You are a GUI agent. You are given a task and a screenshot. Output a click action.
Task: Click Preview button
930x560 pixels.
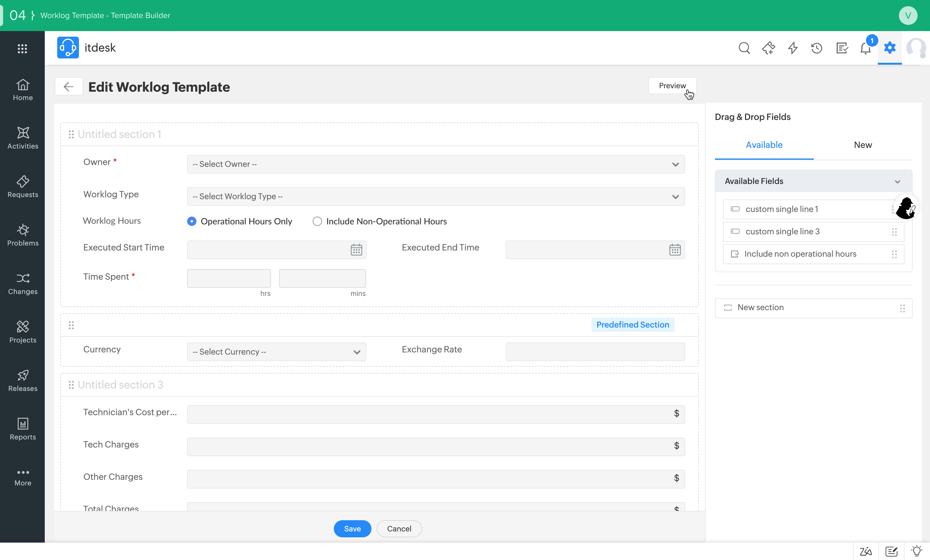(672, 86)
